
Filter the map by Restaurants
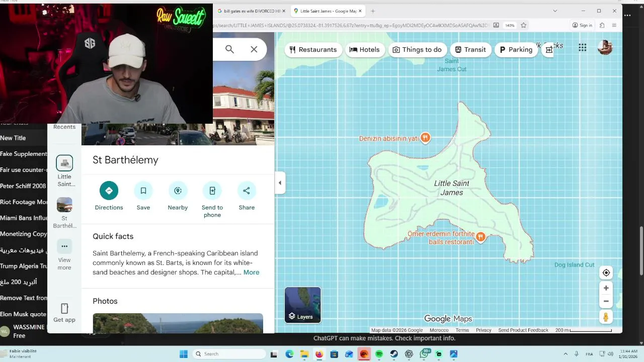(x=313, y=49)
